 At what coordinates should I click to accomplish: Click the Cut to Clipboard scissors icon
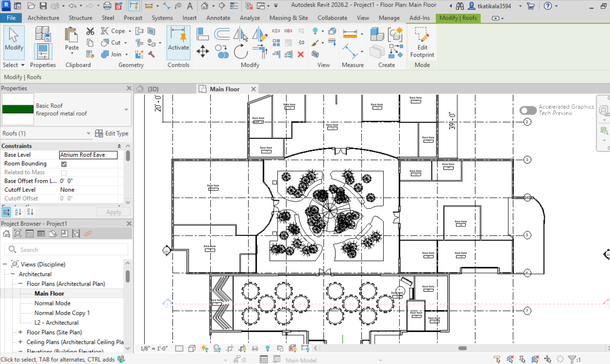pos(90,31)
